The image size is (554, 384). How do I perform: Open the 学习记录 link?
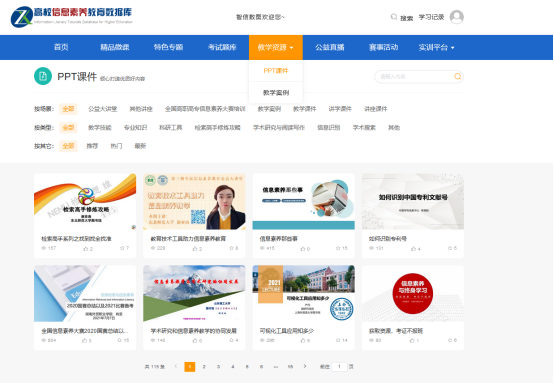431,17
